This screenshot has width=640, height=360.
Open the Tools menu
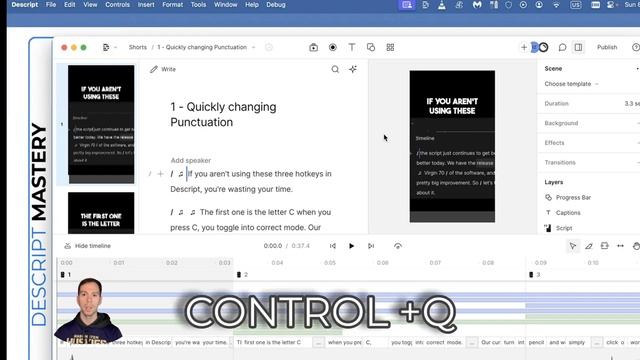click(198, 5)
